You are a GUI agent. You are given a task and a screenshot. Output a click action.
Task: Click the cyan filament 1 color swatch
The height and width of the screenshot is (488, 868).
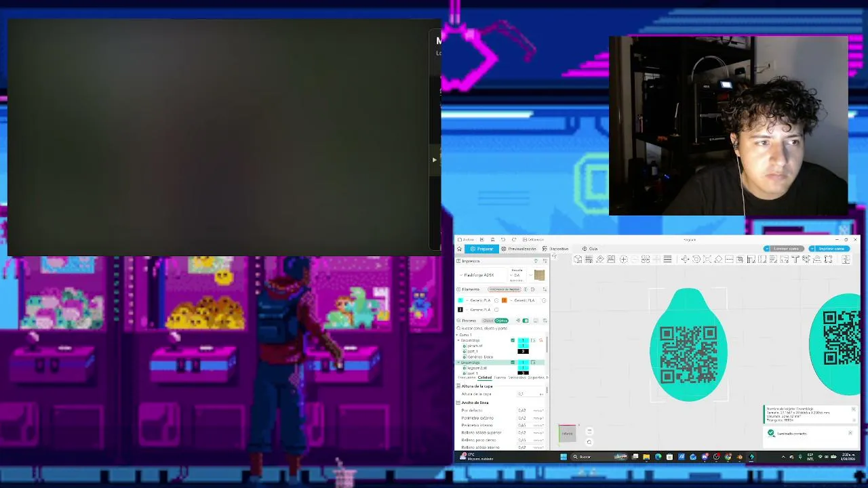pyautogui.click(x=460, y=300)
